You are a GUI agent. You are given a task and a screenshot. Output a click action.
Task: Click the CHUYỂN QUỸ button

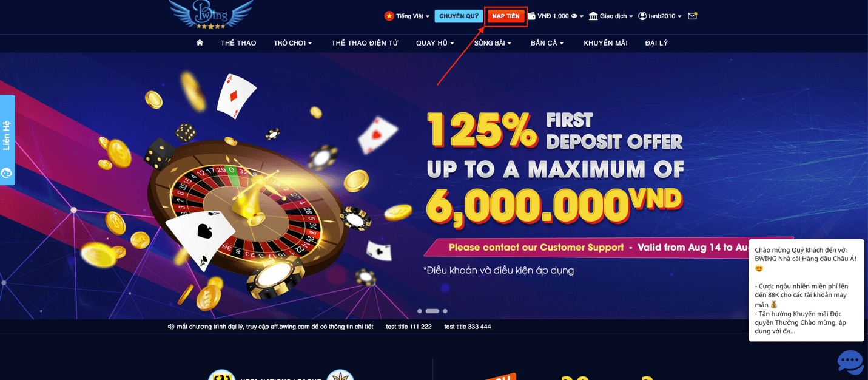459,16
